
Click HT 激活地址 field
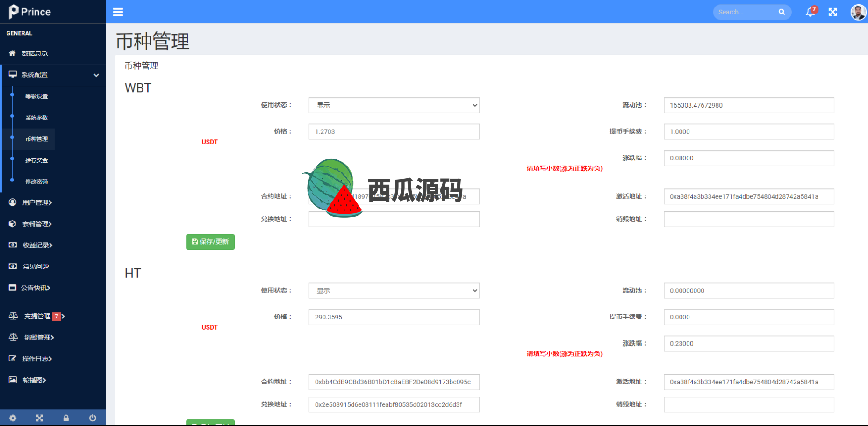click(x=749, y=382)
